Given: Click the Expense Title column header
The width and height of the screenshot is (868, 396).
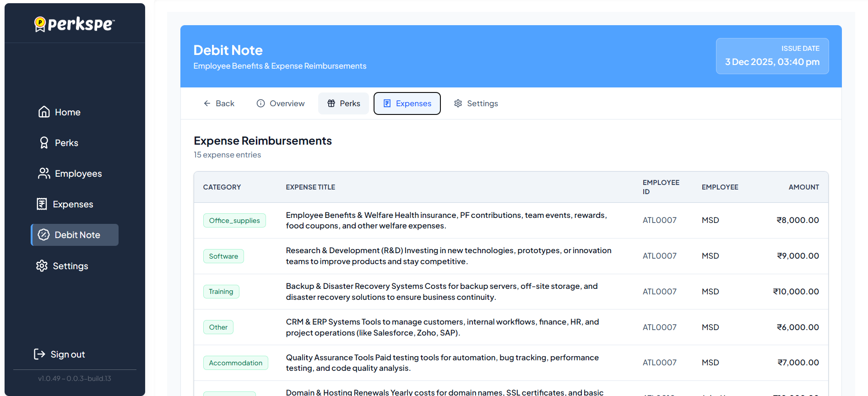Looking at the screenshot, I should pyautogui.click(x=310, y=187).
